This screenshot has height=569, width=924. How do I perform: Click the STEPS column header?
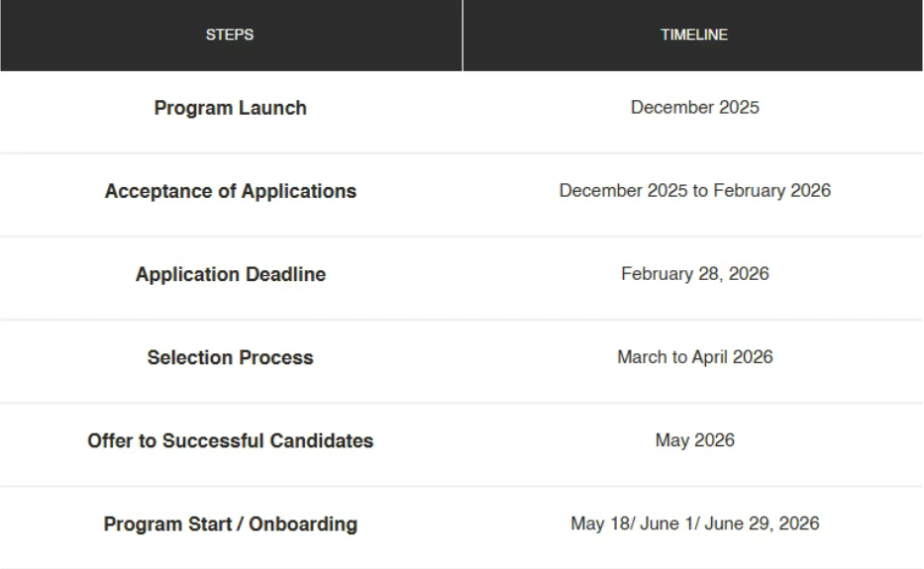tap(230, 35)
